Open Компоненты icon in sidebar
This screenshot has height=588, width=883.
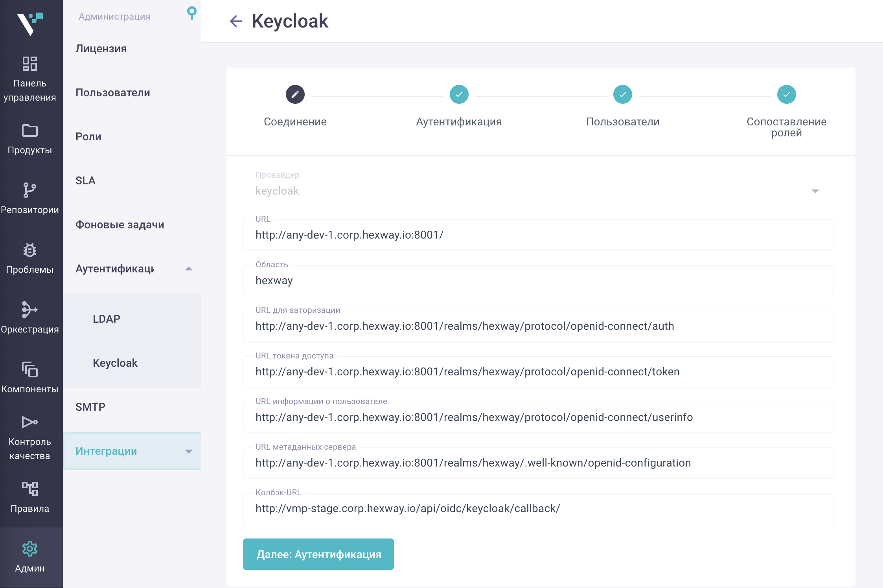[30, 369]
